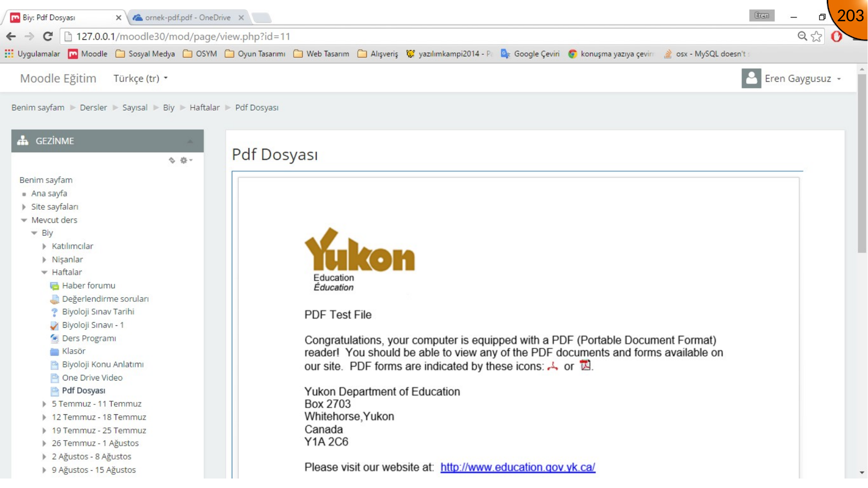Go to Haftalar breadcrumb link
Image resolution: width=868 pixels, height=488 pixels.
(205, 108)
